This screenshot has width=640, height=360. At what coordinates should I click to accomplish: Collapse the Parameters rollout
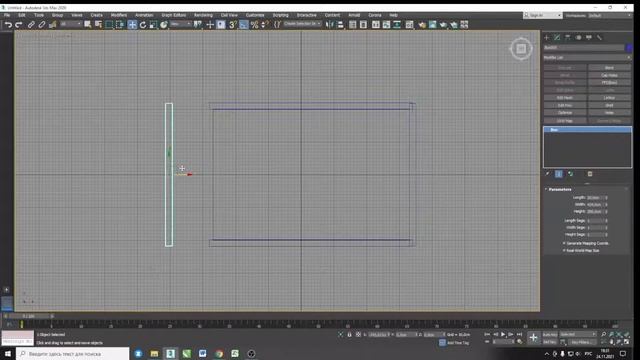pyautogui.click(x=560, y=189)
